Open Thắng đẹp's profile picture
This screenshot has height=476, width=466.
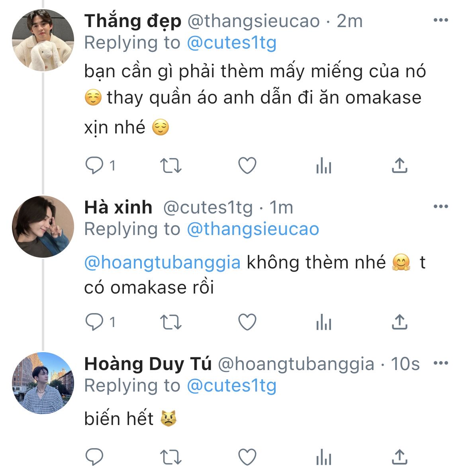point(43,41)
